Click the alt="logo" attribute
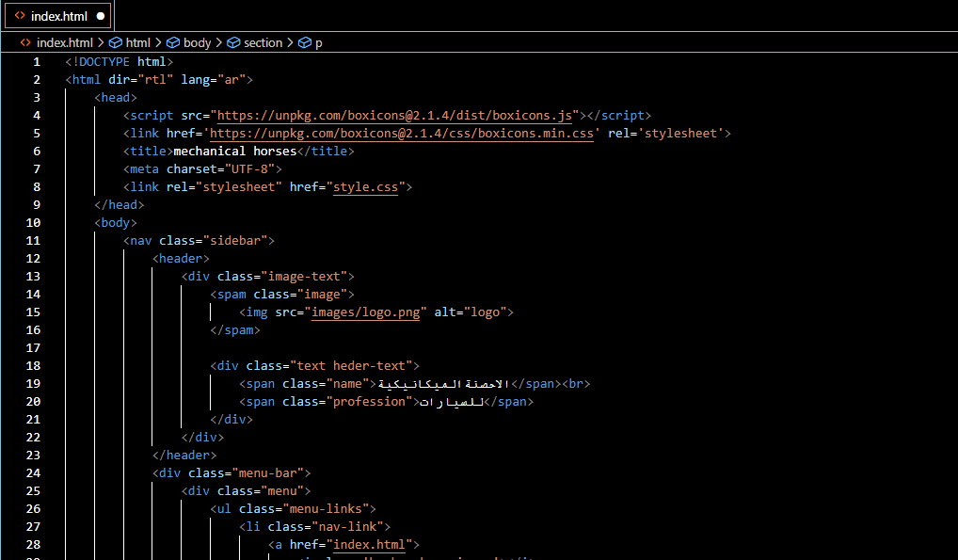 click(x=471, y=312)
